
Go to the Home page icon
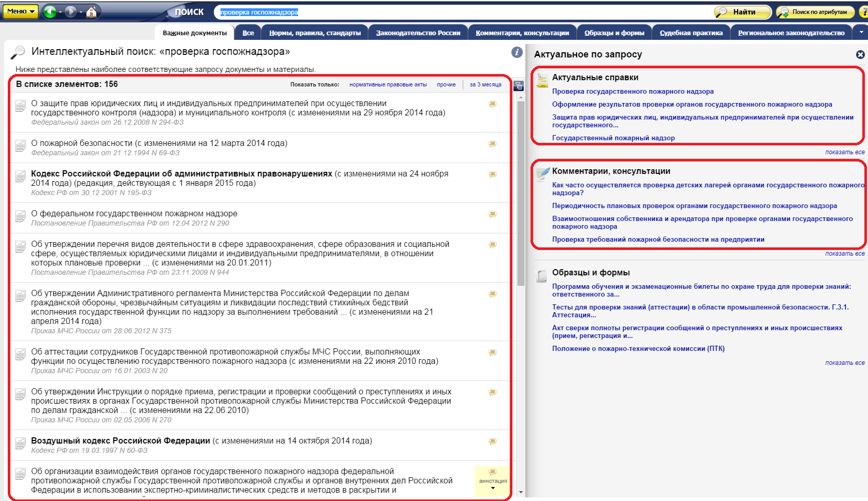click(91, 11)
